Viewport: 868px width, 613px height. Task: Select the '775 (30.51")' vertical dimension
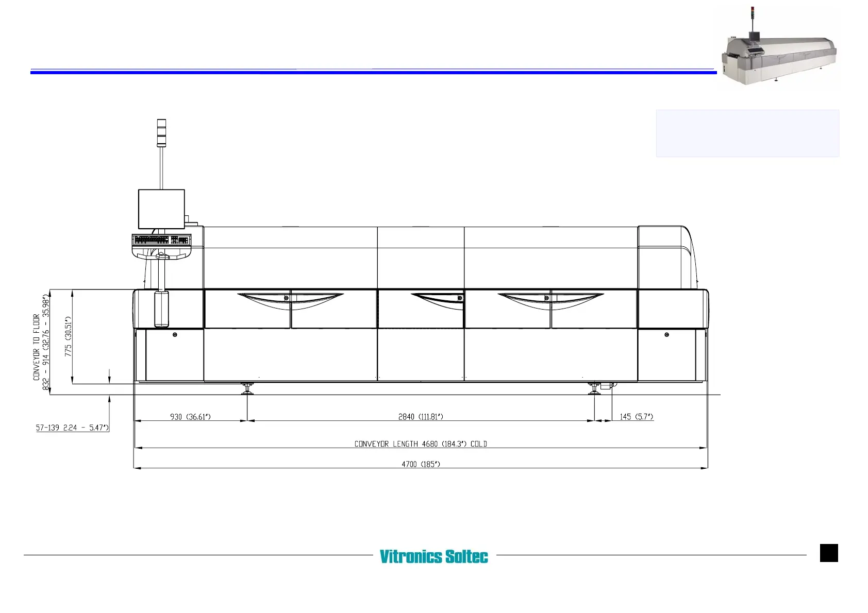tap(69, 336)
